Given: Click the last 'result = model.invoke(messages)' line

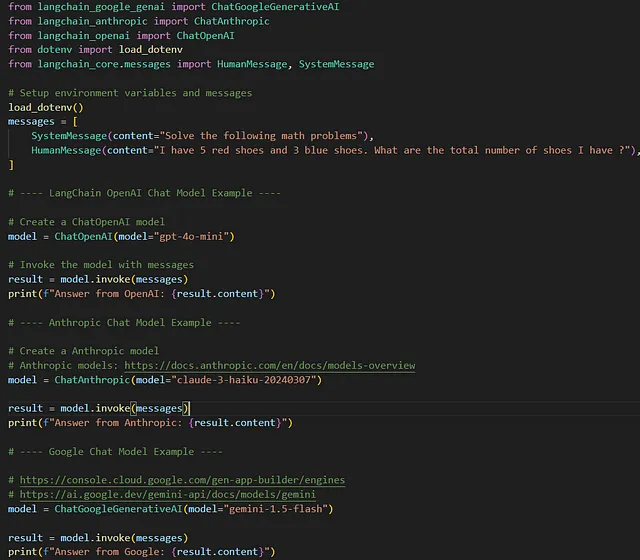Looking at the screenshot, I should coord(98,538).
